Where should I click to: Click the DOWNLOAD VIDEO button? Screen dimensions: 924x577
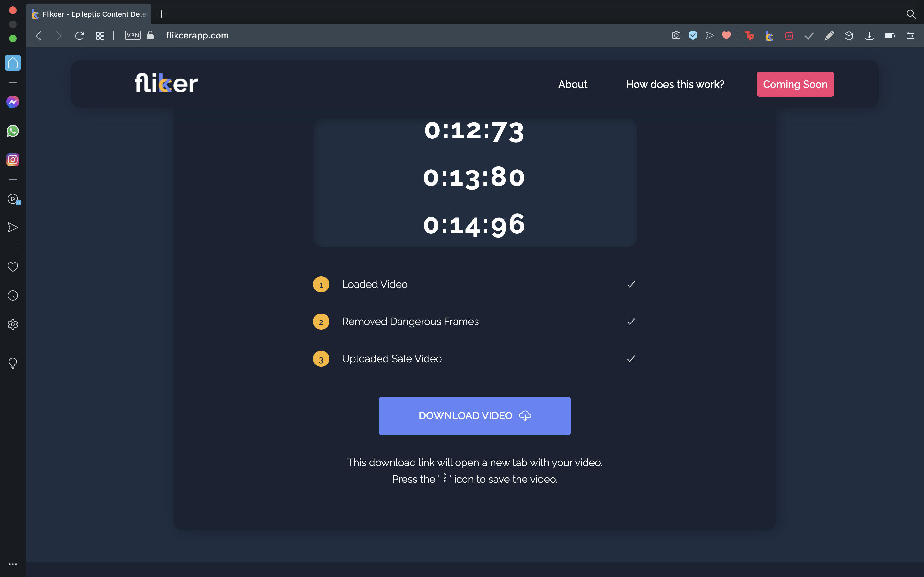pos(474,416)
